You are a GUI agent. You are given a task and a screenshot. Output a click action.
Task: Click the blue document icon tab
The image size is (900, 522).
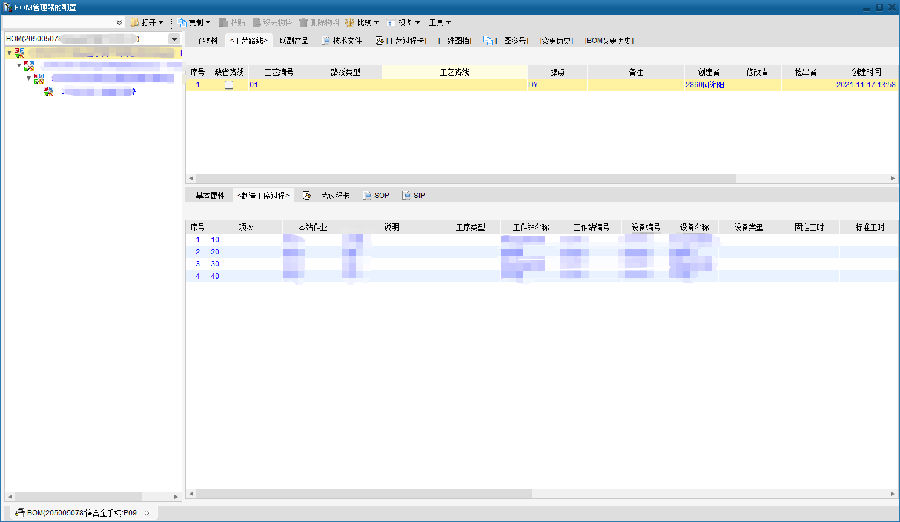(488, 40)
